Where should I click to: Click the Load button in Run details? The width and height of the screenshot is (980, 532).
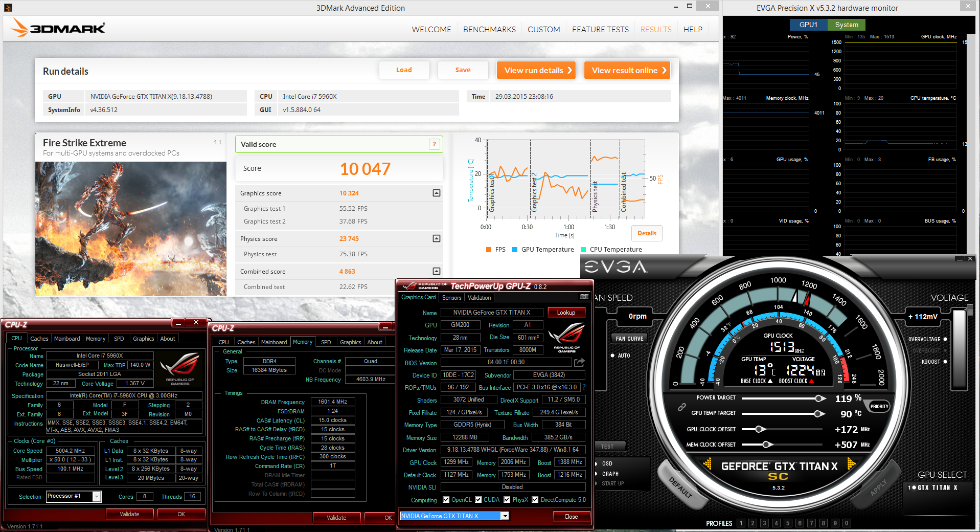click(x=404, y=70)
